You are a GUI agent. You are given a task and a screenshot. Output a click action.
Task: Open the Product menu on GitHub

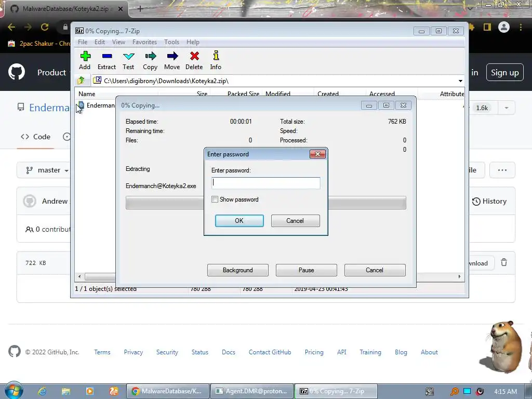(51, 72)
